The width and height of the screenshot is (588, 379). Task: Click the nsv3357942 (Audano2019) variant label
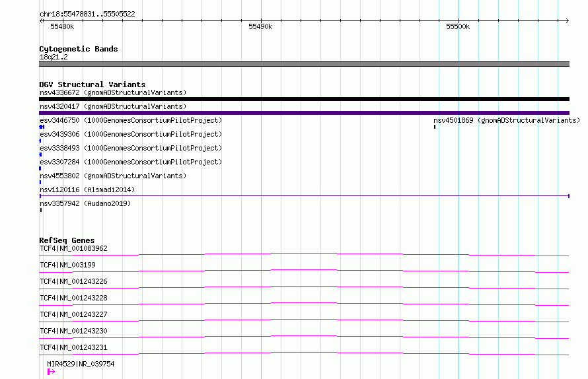[85, 203]
